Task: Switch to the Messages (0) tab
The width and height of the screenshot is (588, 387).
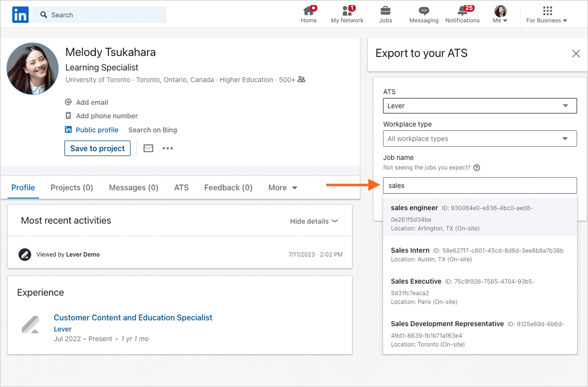Action: click(134, 188)
